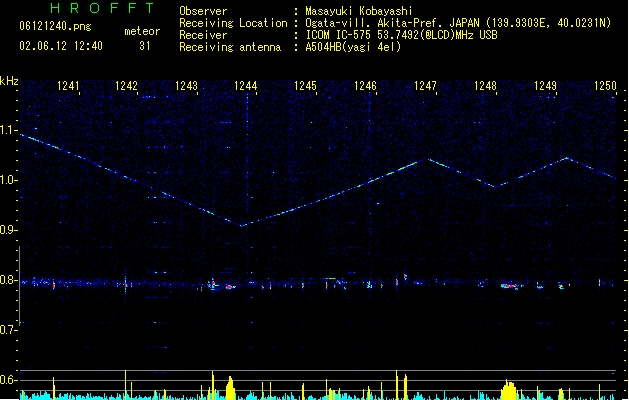629x400 pixels.
Task: Click the 1243 time marker
Action: (187, 85)
